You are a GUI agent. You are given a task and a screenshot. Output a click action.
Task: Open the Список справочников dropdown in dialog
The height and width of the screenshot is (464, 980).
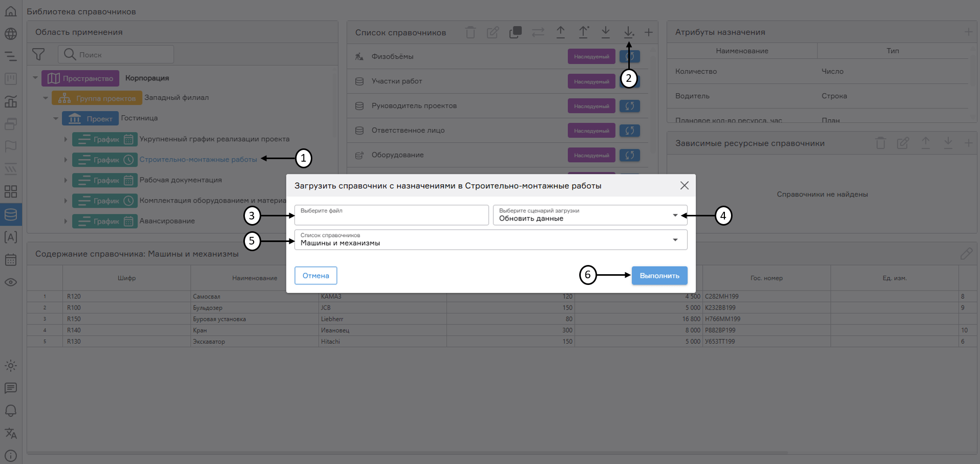click(x=490, y=240)
